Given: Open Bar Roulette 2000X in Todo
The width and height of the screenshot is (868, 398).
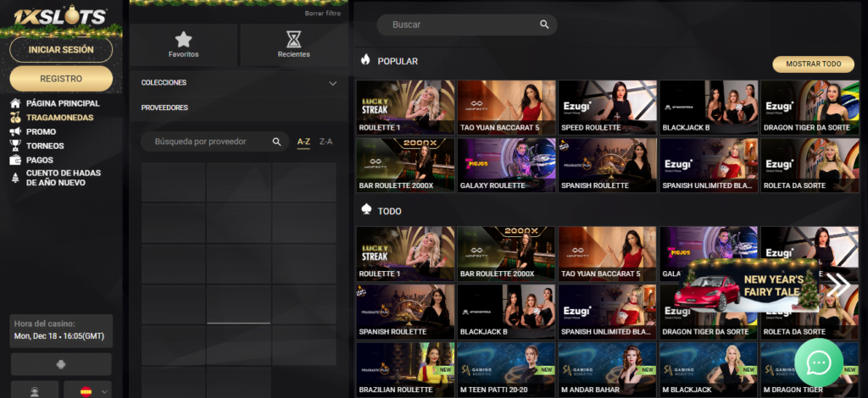Looking at the screenshot, I should (x=507, y=253).
